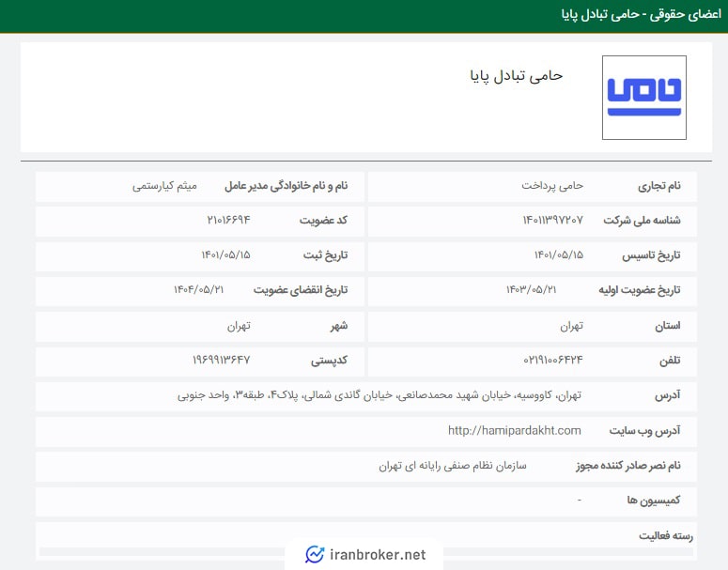
Task: Select CEO name 'میثم کیارستمی'
Action: point(164,186)
